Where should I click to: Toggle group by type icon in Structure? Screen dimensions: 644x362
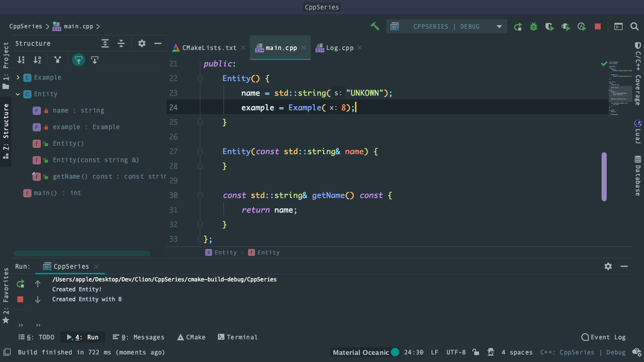click(x=58, y=60)
